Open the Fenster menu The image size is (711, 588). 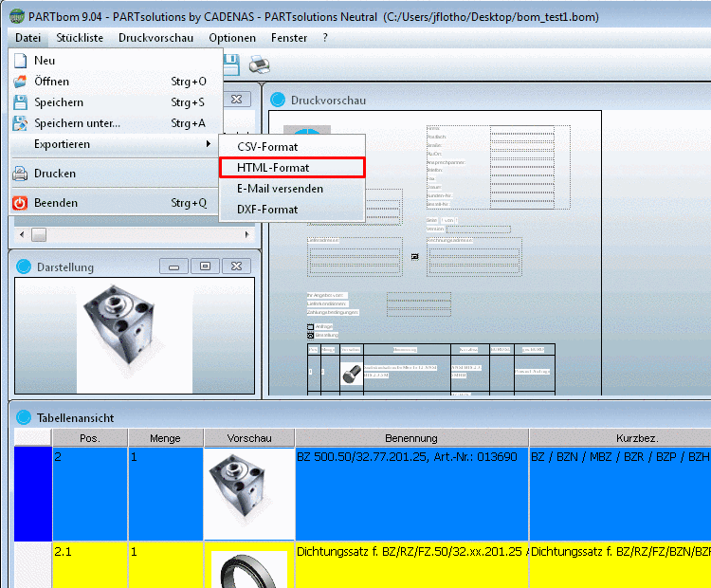[289, 38]
